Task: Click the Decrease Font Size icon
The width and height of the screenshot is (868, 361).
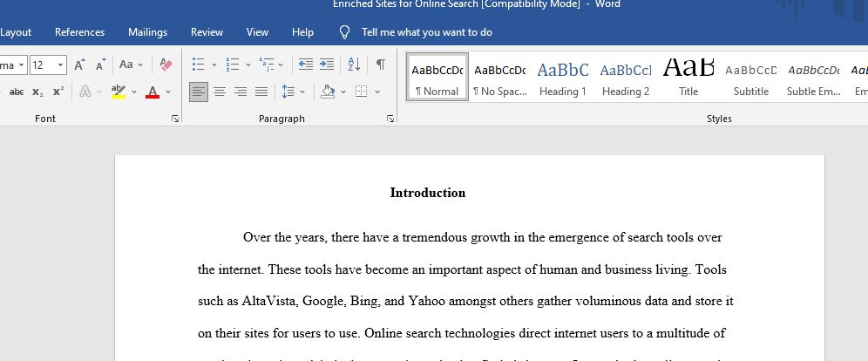Action: [100, 65]
